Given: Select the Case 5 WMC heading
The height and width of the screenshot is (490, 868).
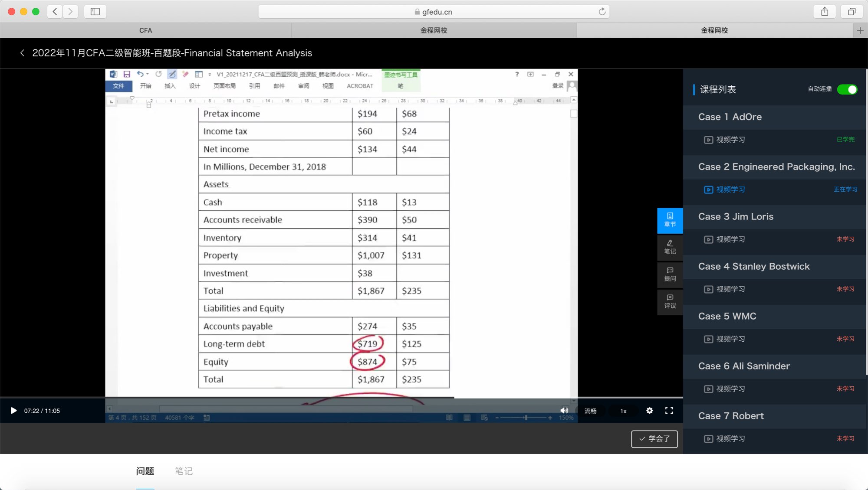Looking at the screenshot, I should [727, 317].
